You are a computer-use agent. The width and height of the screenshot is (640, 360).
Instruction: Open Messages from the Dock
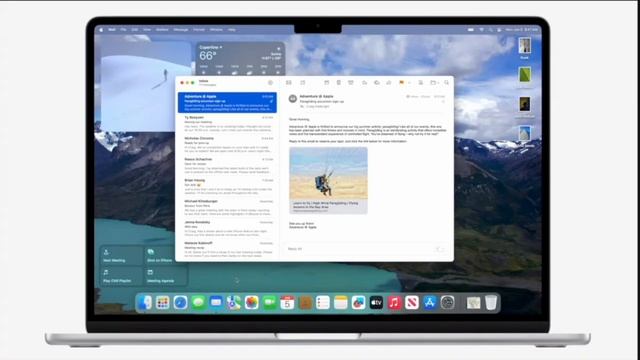[198, 302]
